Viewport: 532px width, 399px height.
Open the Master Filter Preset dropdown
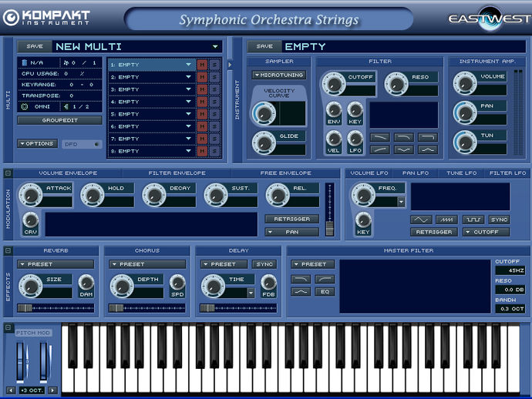(312, 264)
